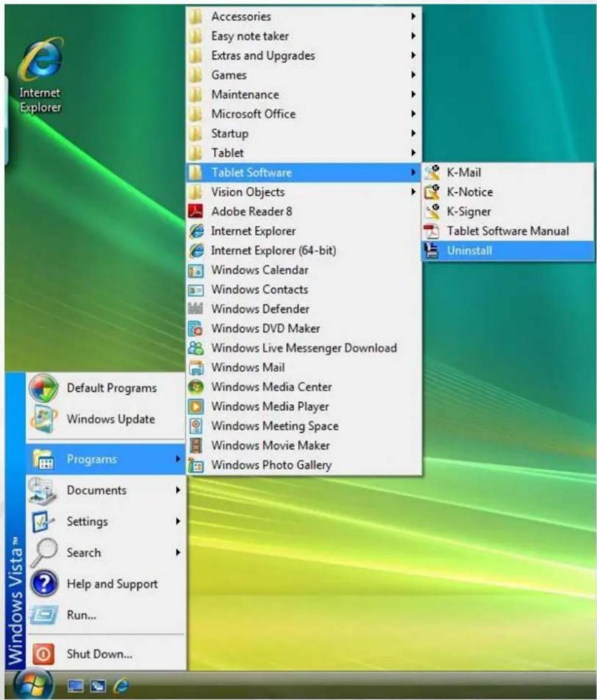Screen dimensions: 597x700
Task: Click Run... in the Start menu
Action: point(105,615)
